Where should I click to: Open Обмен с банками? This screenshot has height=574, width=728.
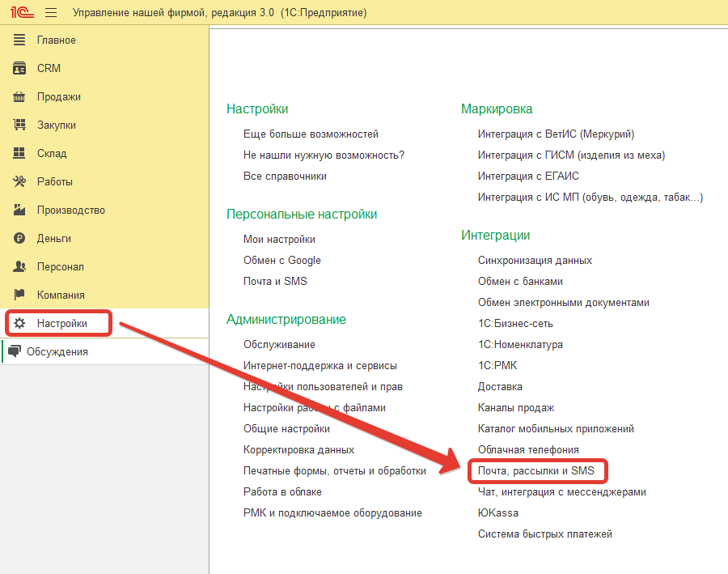520,281
